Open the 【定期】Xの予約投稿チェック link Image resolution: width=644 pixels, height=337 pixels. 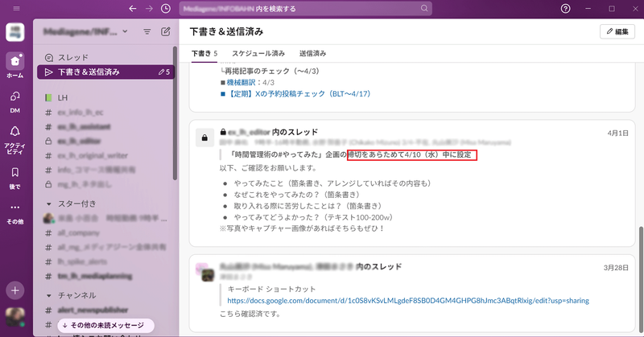(298, 93)
